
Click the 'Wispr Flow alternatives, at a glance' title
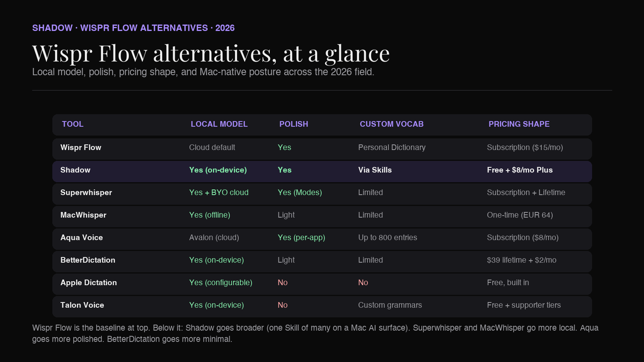(x=211, y=53)
